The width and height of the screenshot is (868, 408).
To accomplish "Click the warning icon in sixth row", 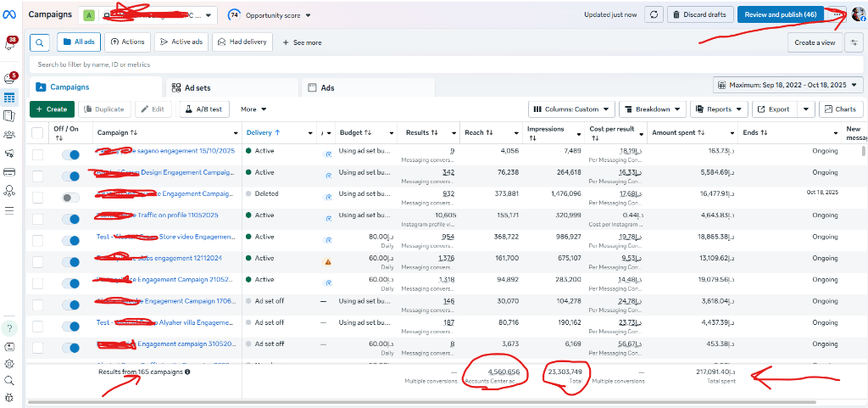I will click(328, 262).
